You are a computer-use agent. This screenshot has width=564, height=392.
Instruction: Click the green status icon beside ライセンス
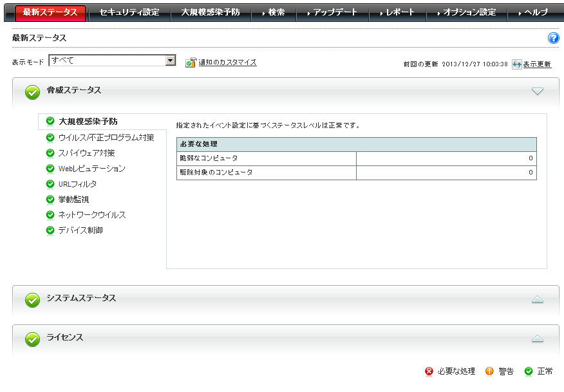pyautogui.click(x=32, y=339)
